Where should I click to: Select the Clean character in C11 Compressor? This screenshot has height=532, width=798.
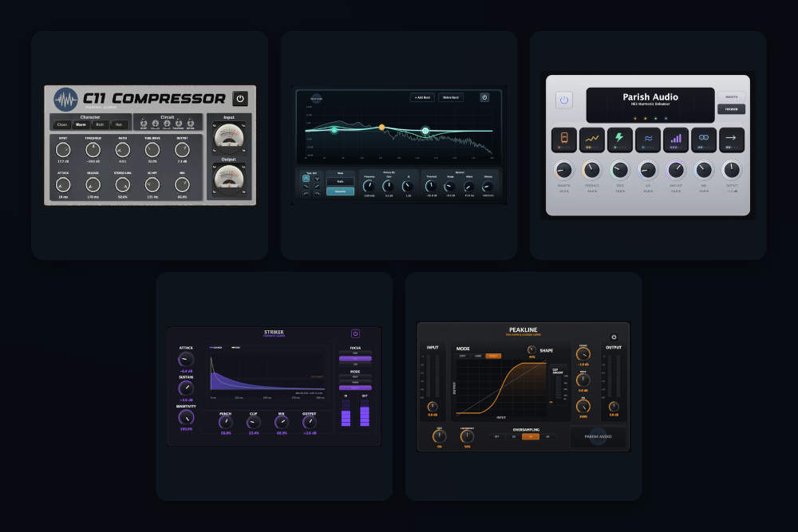tap(62, 124)
